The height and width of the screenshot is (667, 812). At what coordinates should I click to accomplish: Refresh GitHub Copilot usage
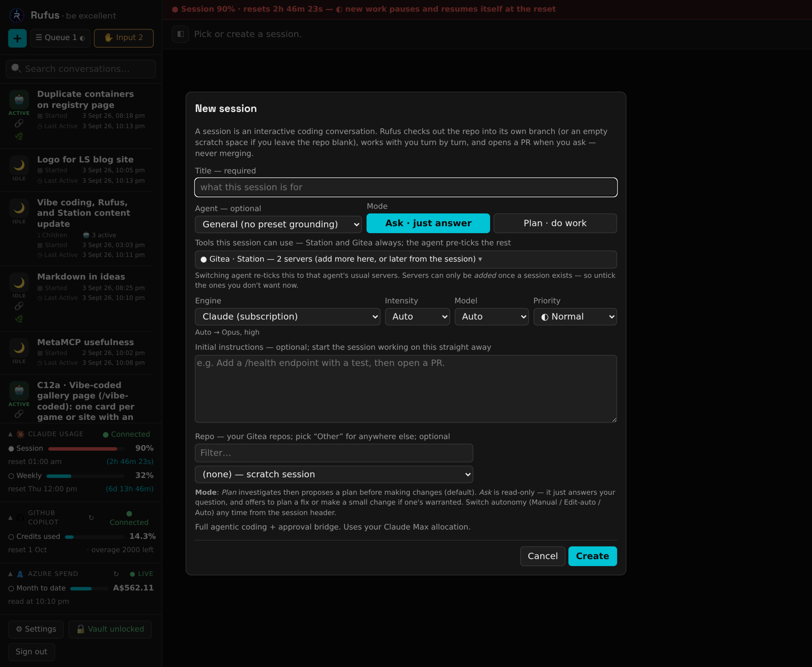pyautogui.click(x=91, y=518)
